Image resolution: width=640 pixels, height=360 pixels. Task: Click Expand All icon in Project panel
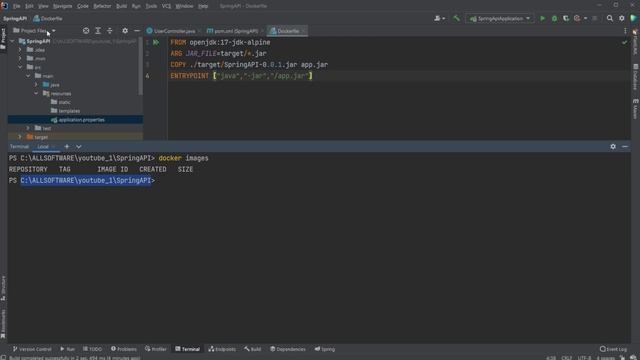[x=98, y=31]
